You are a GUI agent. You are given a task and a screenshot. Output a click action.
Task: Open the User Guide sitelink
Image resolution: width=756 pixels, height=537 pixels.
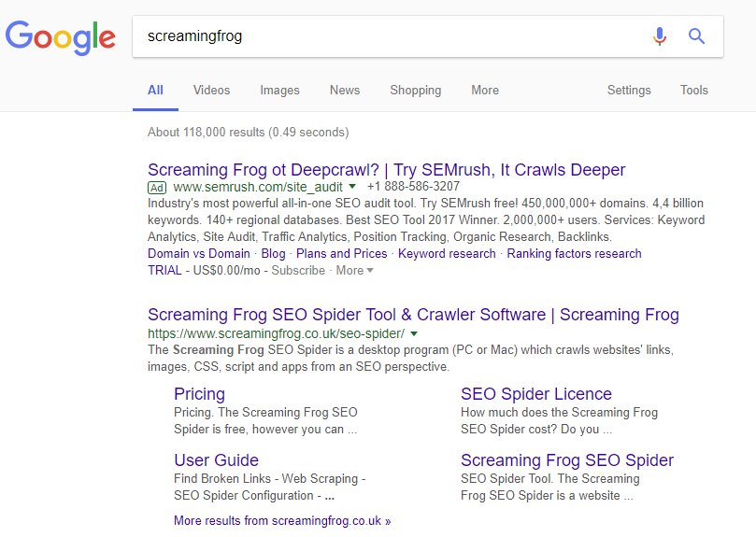point(216,460)
